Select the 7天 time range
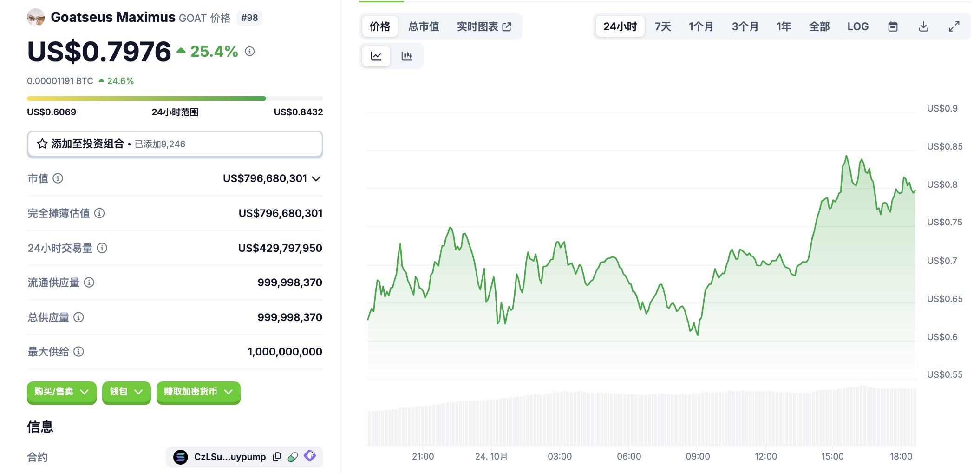 pos(662,26)
